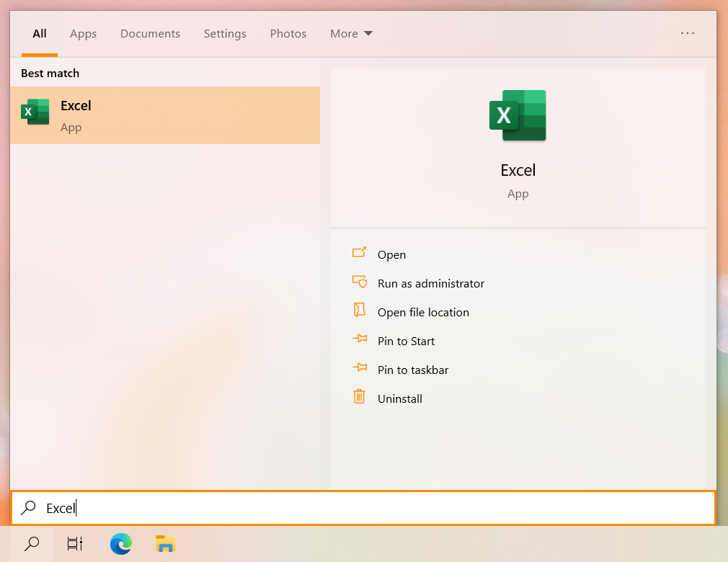The width and height of the screenshot is (728, 562).
Task: Choose Open file location
Action: coord(423,312)
